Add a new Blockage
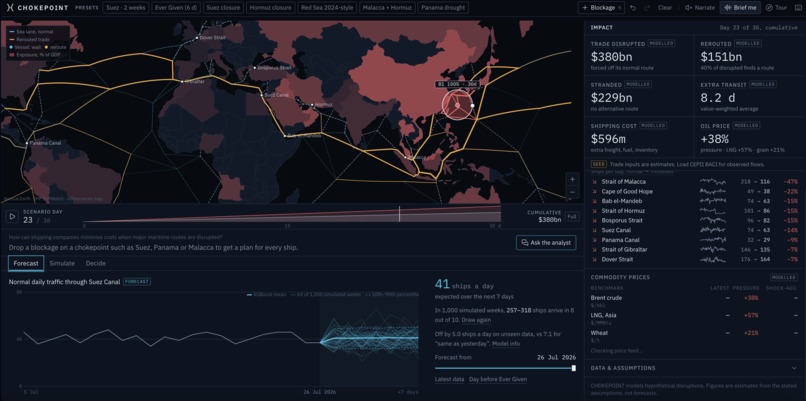The height and width of the screenshot is (401, 806). coord(601,8)
